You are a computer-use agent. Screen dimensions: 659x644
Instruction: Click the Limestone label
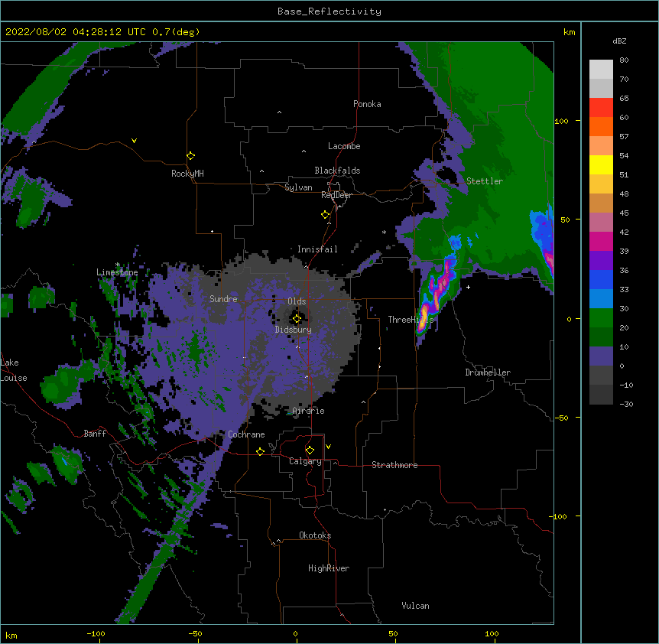coord(117,272)
